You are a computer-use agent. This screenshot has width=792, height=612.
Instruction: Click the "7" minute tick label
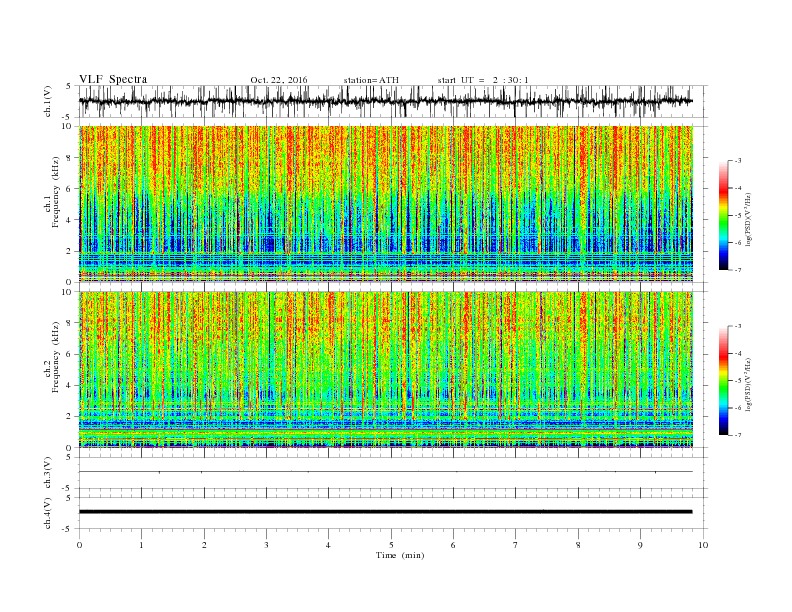[516, 545]
